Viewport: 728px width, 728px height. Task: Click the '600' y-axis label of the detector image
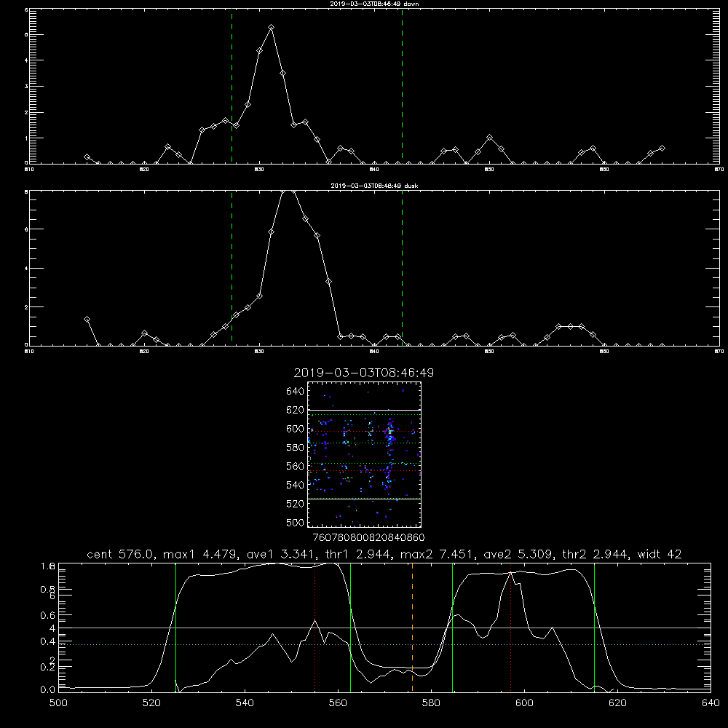[x=296, y=429]
